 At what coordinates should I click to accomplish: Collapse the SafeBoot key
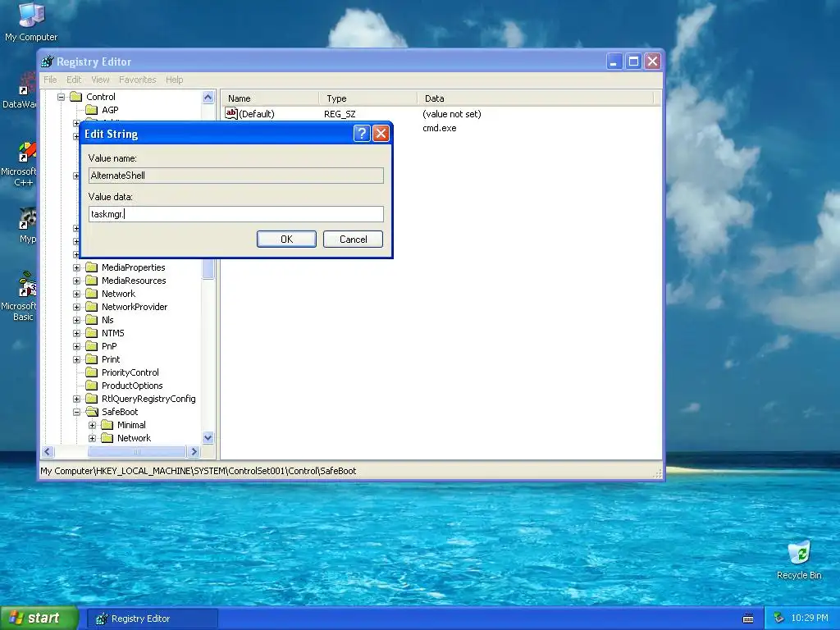point(76,412)
